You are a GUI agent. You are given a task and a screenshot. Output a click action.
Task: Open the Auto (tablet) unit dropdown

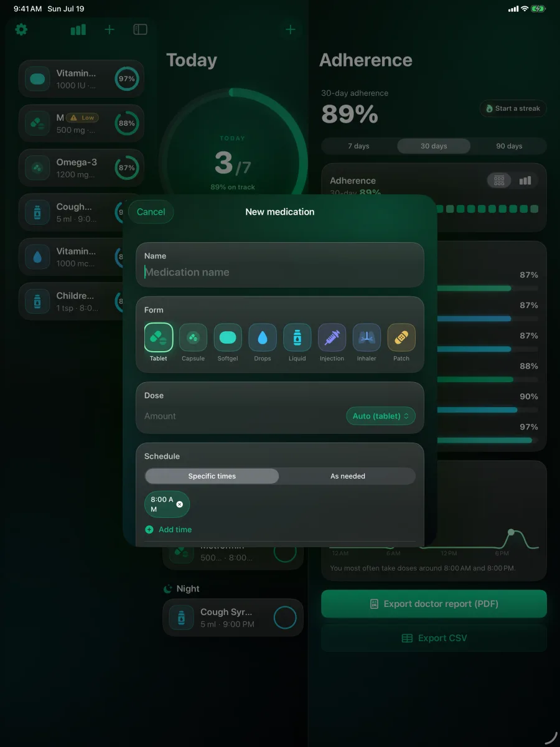[381, 416]
